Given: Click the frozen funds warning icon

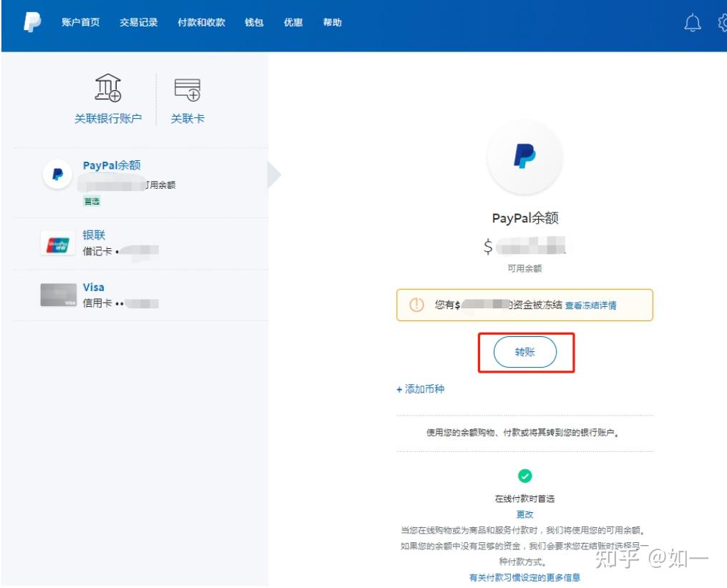Looking at the screenshot, I should pyautogui.click(x=416, y=305).
